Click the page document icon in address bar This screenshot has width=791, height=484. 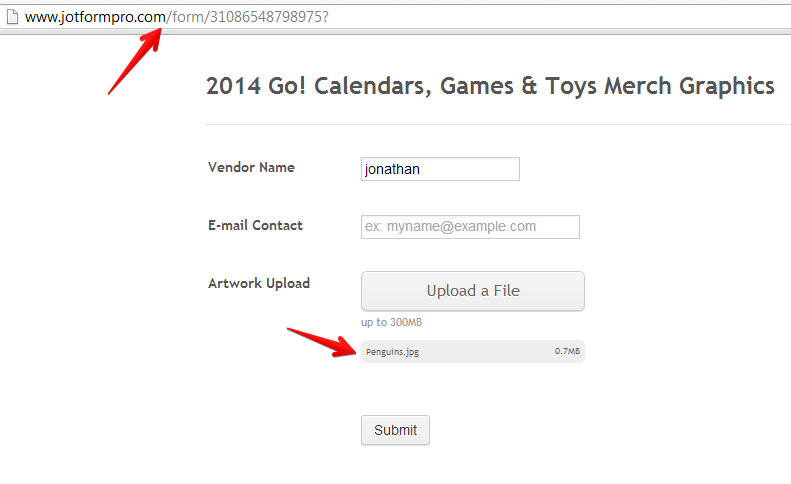(x=12, y=17)
